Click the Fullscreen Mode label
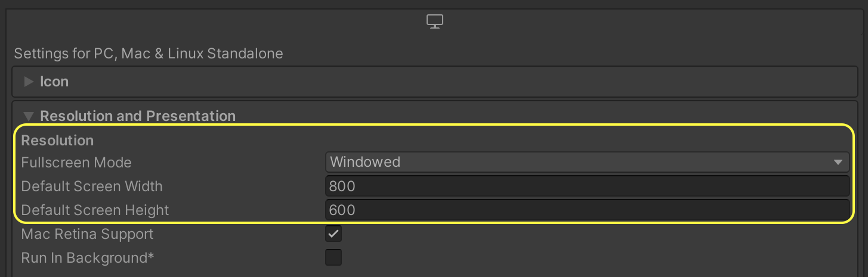 76,162
